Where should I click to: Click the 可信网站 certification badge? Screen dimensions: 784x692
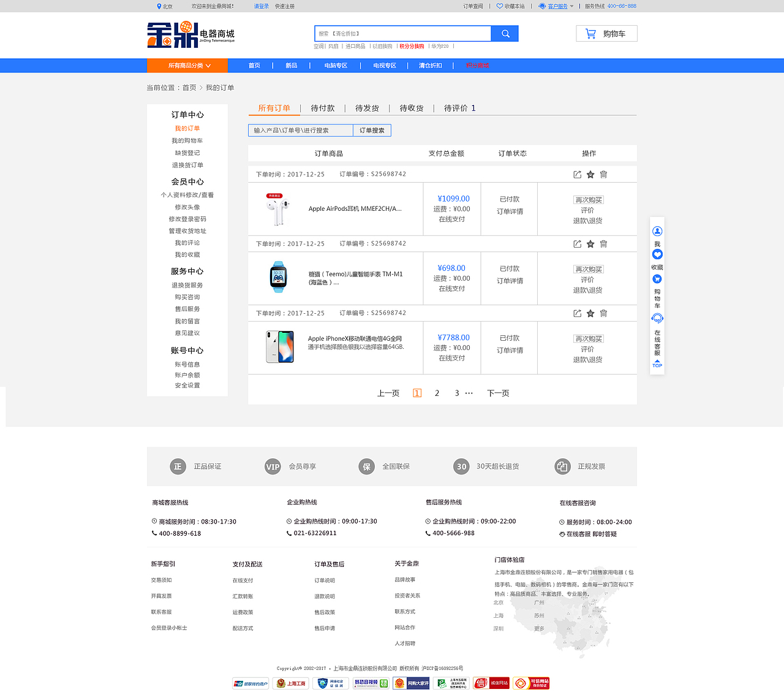click(x=531, y=683)
